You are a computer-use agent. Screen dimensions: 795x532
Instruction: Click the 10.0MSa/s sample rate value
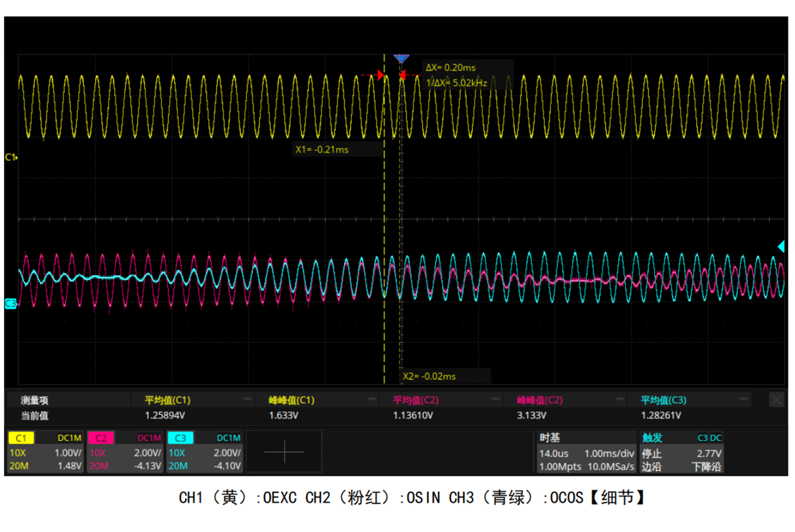(610, 466)
